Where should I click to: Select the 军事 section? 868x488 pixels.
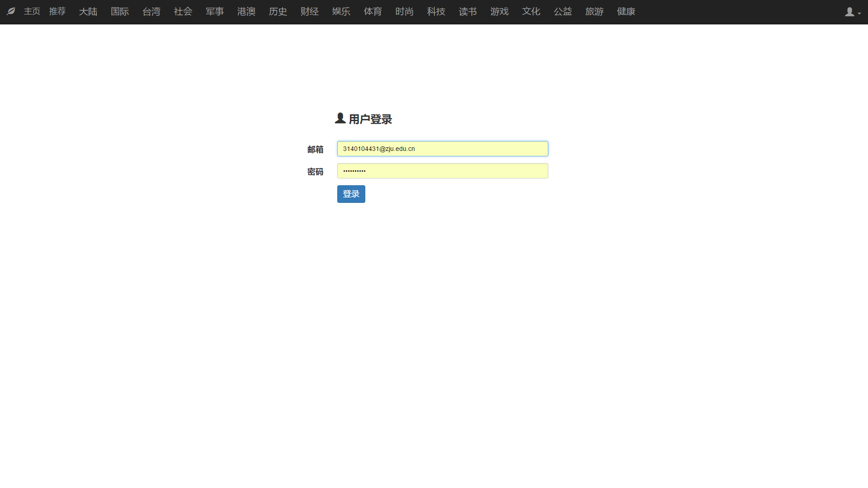click(215, 11)
